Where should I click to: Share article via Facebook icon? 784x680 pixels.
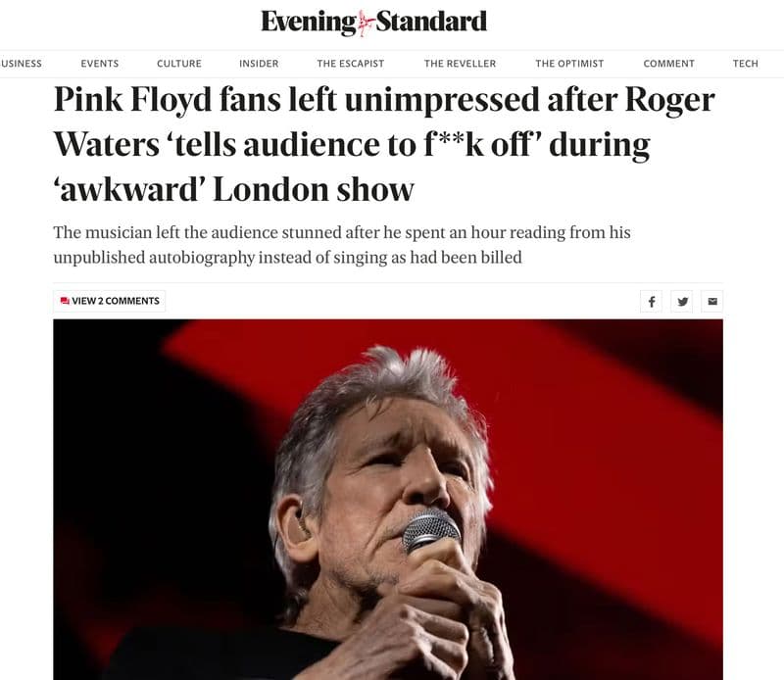651,302
